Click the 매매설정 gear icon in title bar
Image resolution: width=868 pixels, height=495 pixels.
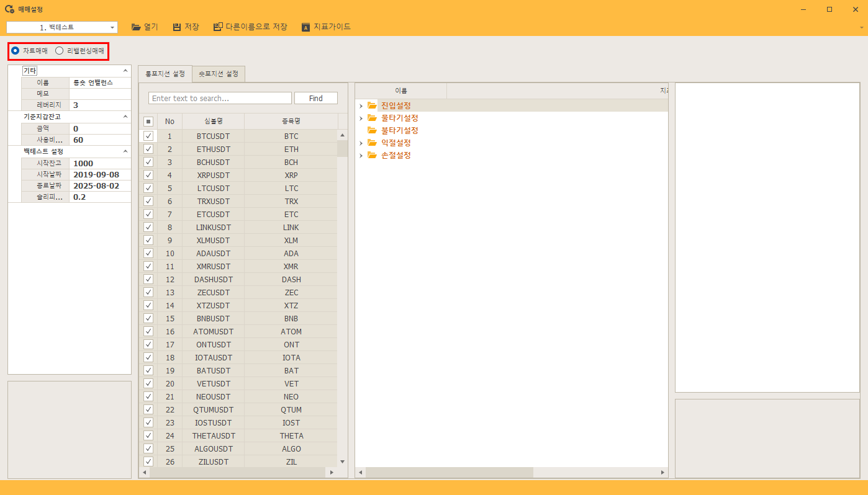(x=9, y=9)
